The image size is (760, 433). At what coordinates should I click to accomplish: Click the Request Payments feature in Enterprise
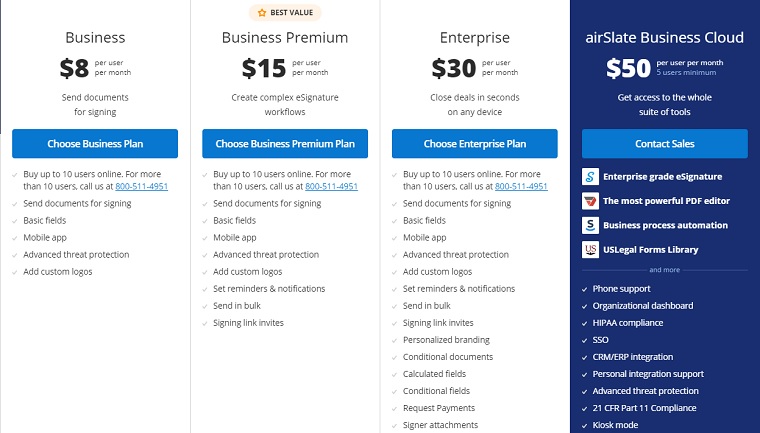tap(439, 408)
